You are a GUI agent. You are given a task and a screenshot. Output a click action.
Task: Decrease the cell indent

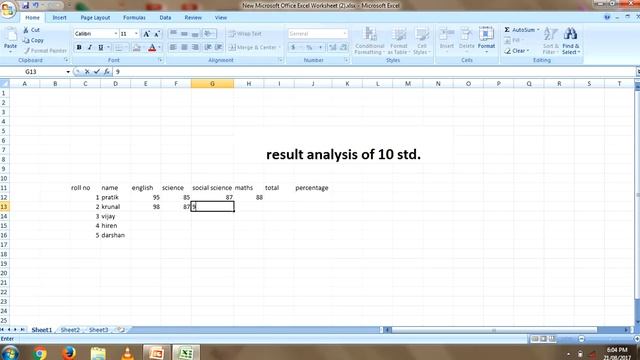pos(208,47)
